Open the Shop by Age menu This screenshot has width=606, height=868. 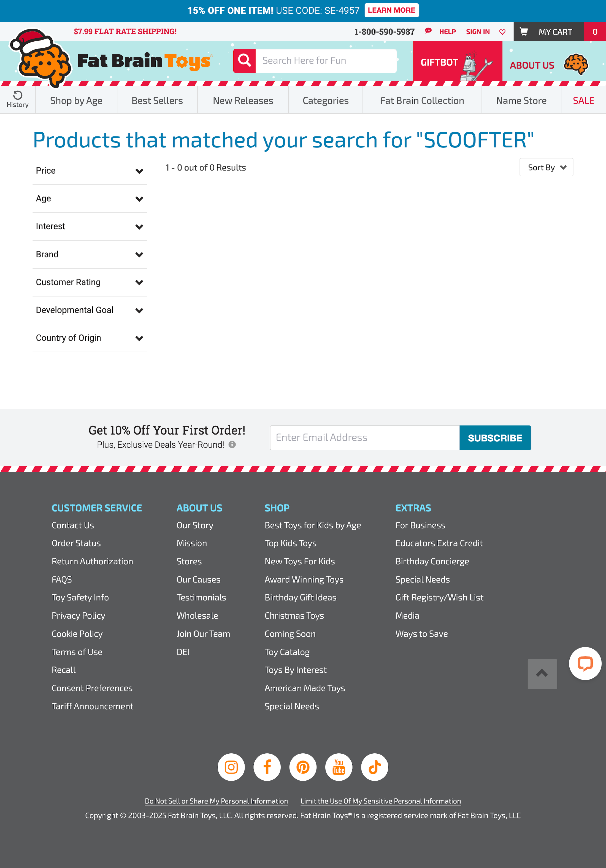tap(76, 101)
